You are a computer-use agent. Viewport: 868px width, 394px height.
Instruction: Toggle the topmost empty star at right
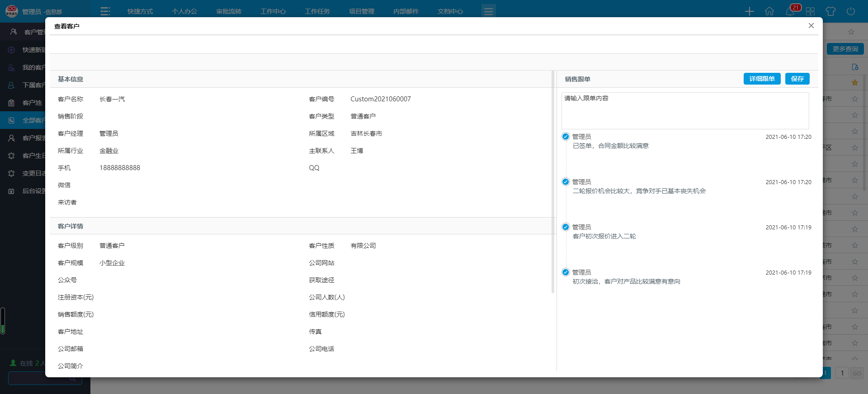coord(851,32)
